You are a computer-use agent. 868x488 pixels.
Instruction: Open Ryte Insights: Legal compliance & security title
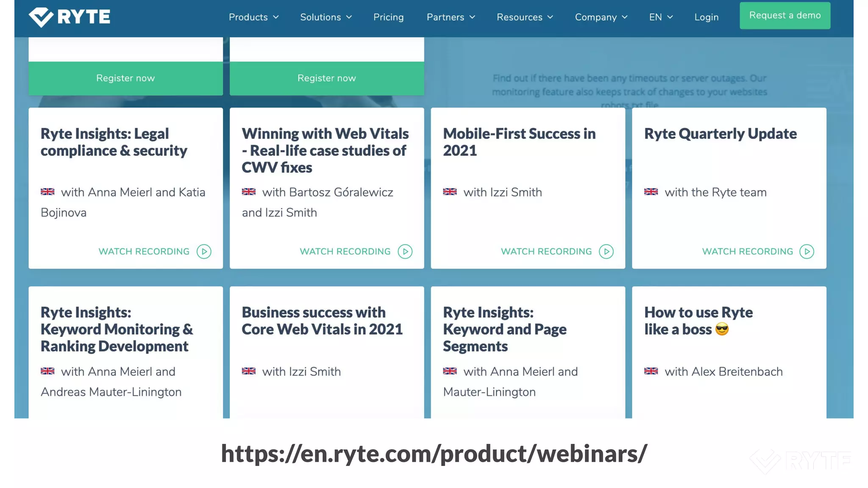(x=114, y=142)
